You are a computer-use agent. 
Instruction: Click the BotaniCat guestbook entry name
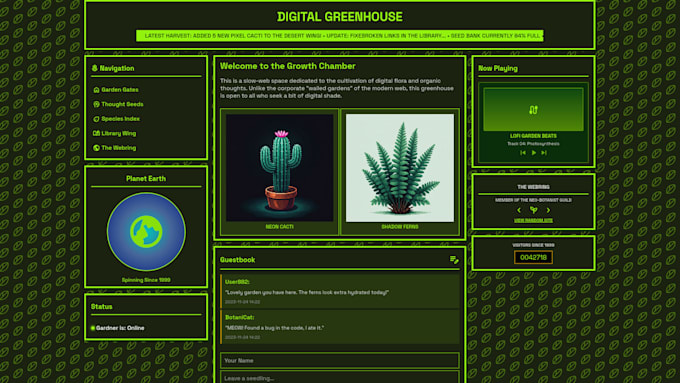pyautogui.click(x=239, y=318)
